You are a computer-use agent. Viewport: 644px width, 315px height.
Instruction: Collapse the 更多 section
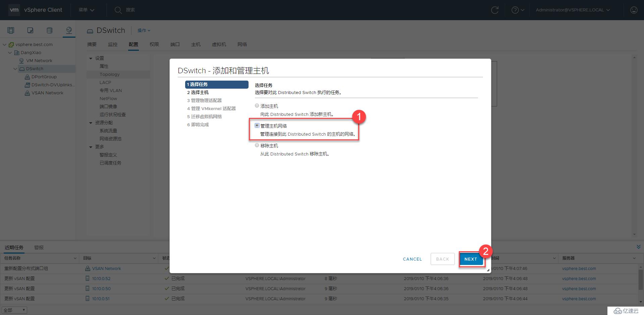(91, 147)
